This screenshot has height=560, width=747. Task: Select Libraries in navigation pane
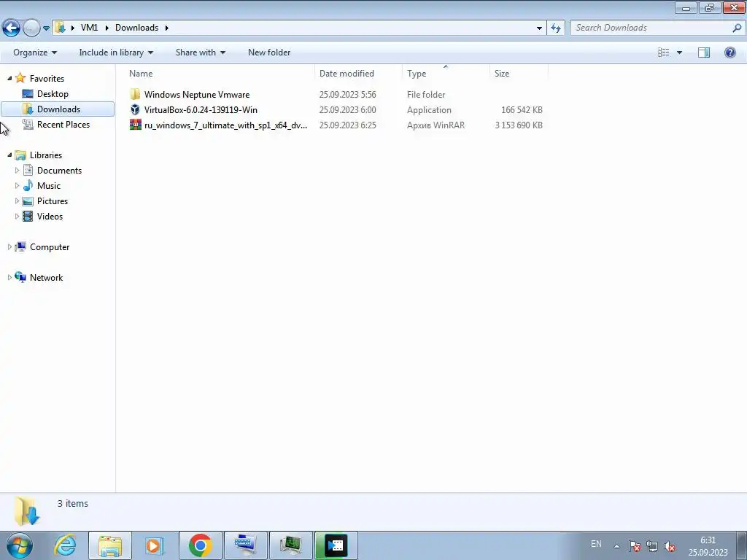tap(46, 155)
